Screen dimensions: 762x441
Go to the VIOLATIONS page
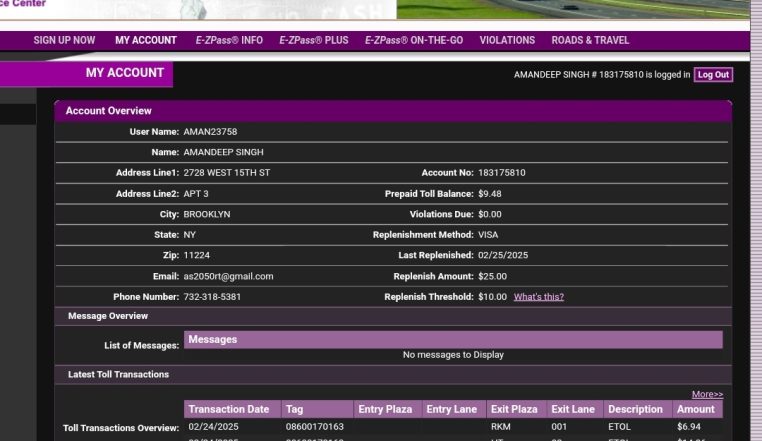(x=507, y=40)
